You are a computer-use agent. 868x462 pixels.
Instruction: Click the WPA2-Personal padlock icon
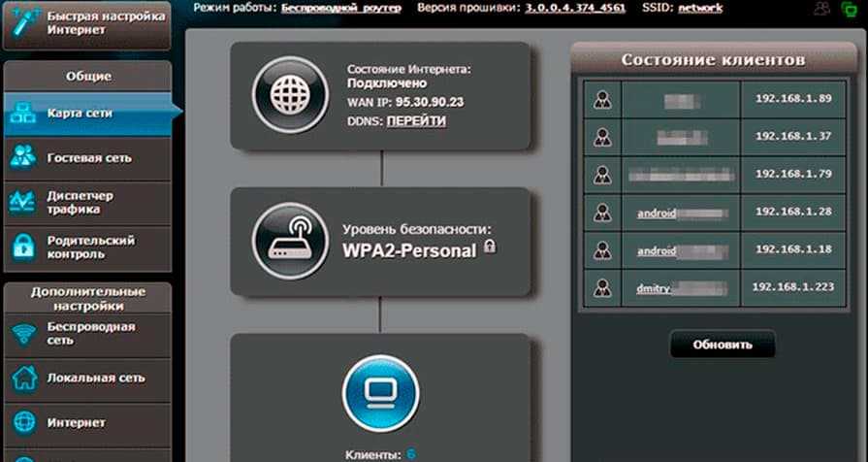490,247
